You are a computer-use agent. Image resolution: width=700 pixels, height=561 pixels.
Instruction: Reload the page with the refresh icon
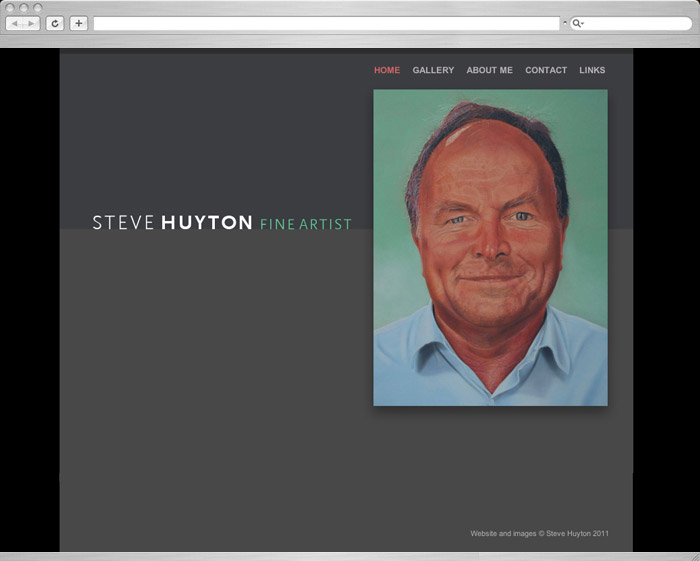(55, 23)
